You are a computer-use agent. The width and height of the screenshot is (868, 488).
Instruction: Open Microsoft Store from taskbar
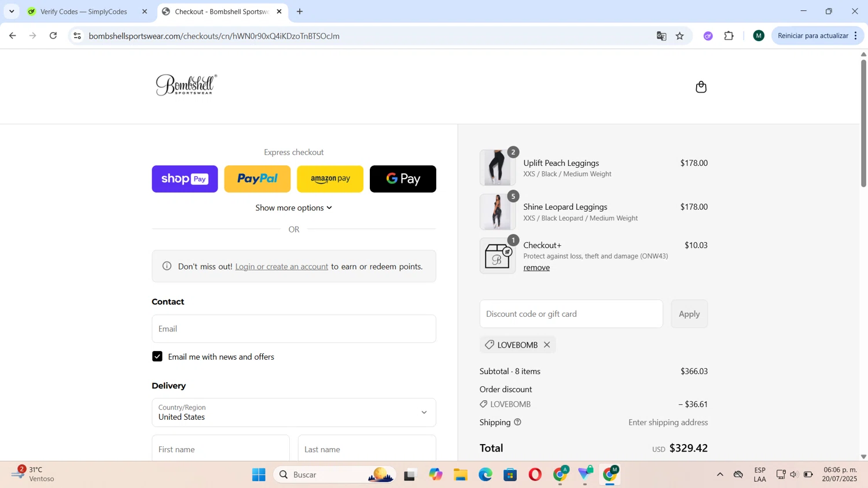(x=510, y=475)
